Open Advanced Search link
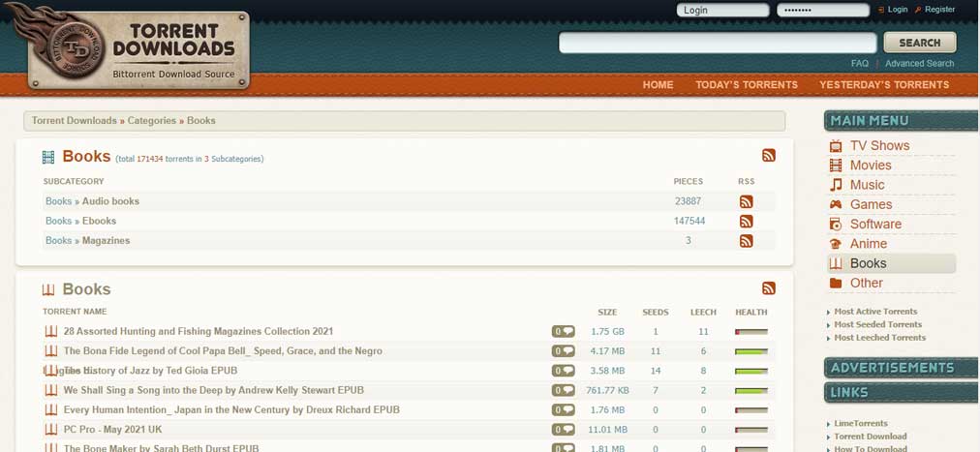 click(919, 63)
